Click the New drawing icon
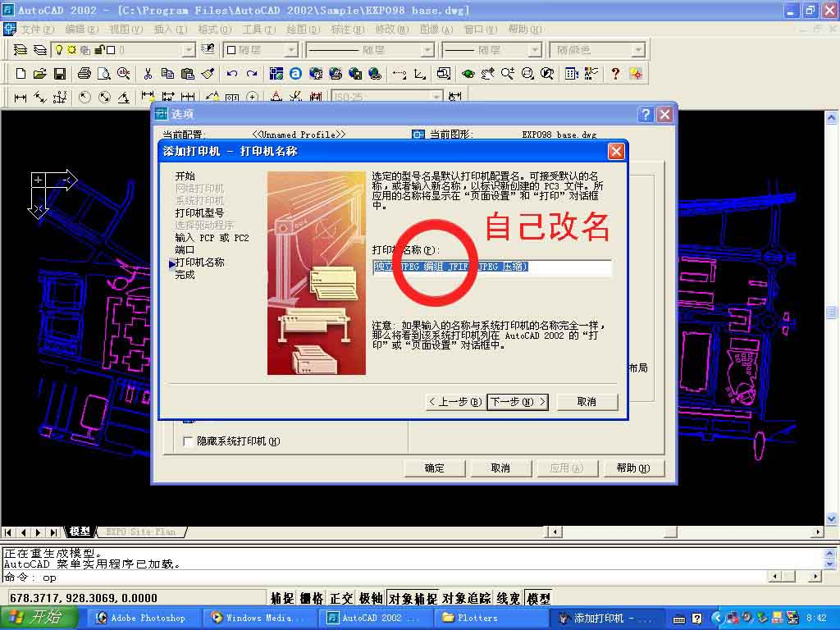Viewport: 840px width, 630px height. click(21, 73)
